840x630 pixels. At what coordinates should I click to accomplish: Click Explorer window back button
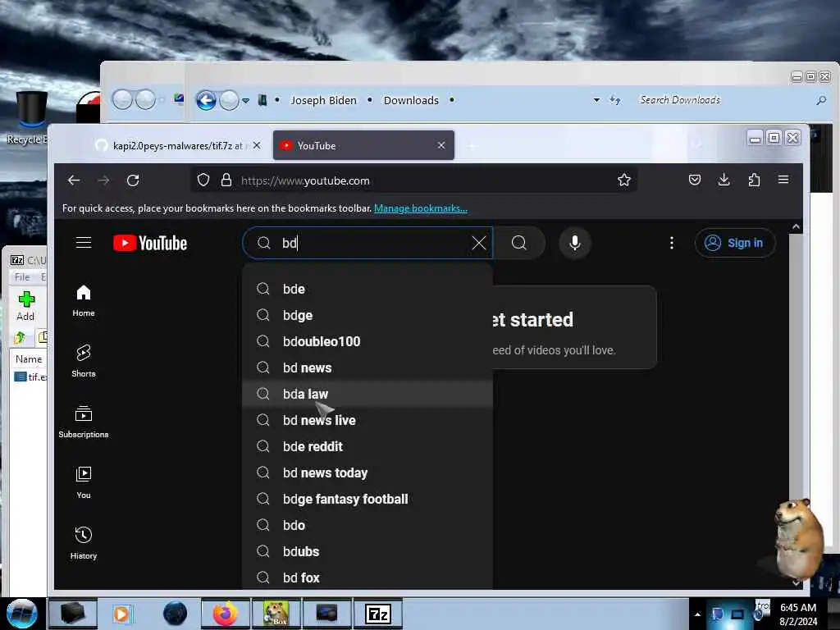(206, 100)
